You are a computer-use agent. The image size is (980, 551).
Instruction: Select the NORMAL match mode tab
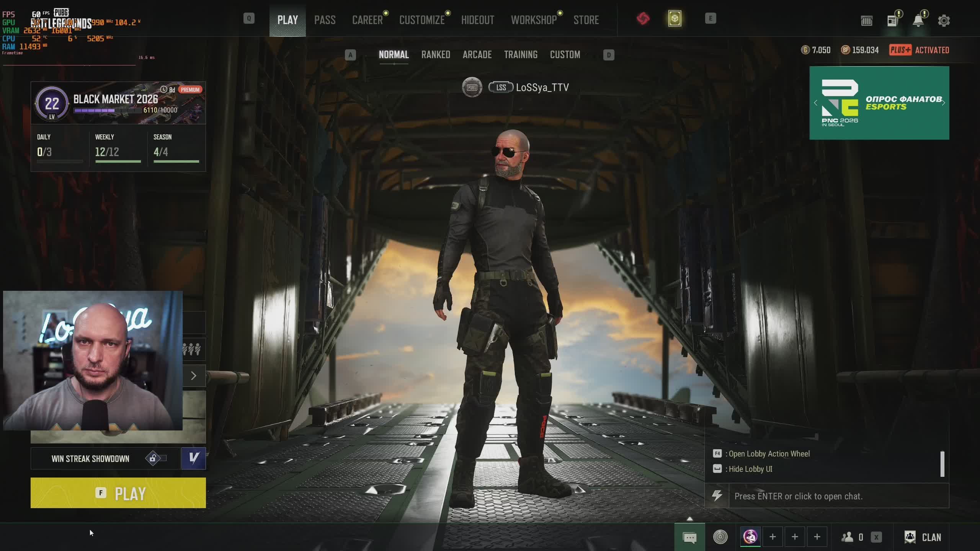point(394,55)
